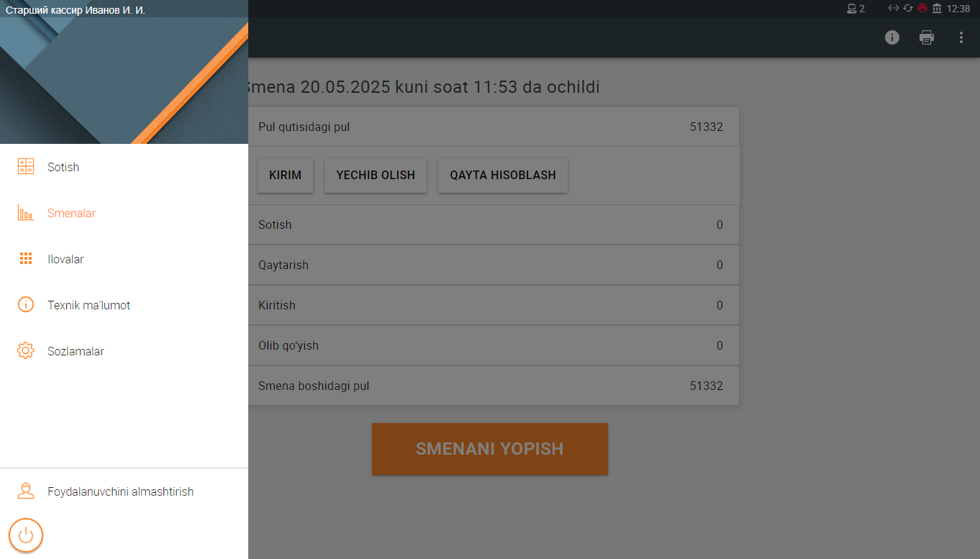Click the YECHIB OLISH button

[376, 176]
